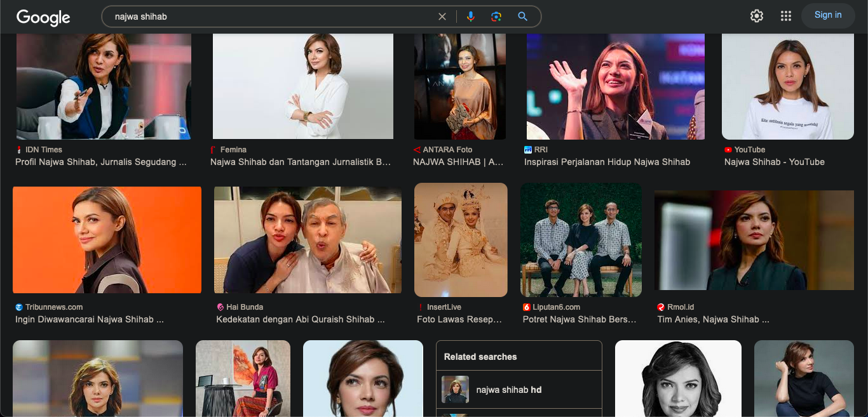Click the search input field
868x417 pixels.
point(267,17)
